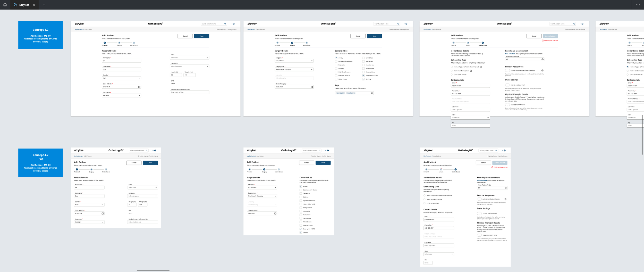Open a new tab with plus icon
Viewport: 644px width, 272px height.
tap(44, 5)
